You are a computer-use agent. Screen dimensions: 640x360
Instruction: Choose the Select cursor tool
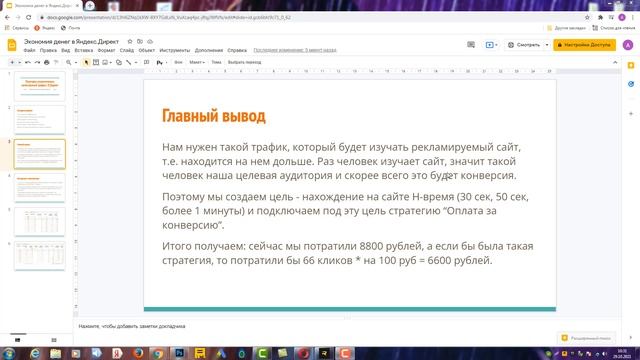86,62
